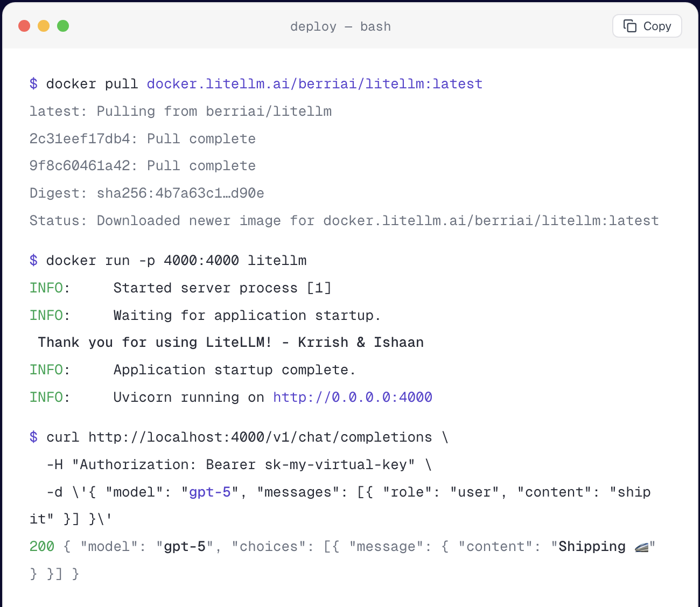Select "Application startup complete." log line
Screen dimensions: 700x607
[x=235, y=370]
